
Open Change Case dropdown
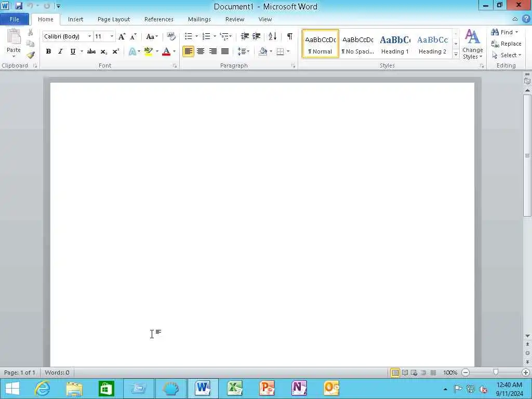pyautogui.click(x=152, y=36)
